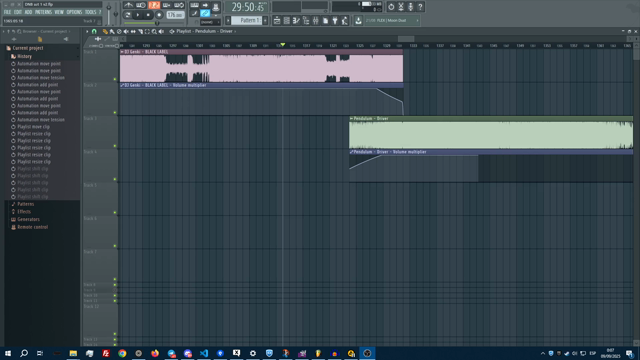Select the playlist playback speaker tool
The image size is (640, 360).
[x=161, y=31]
